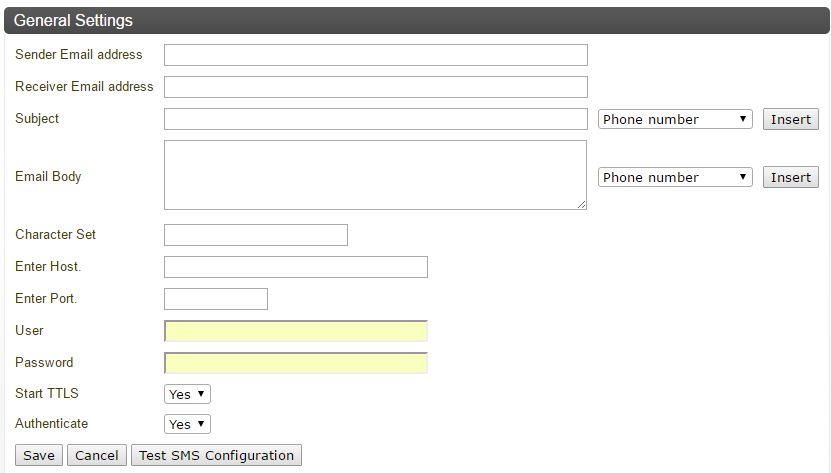Image resolution: width=831 pixels, height=473 pixels.
Task: Click the Enter Host input field
Action: [x=296, y=267]
